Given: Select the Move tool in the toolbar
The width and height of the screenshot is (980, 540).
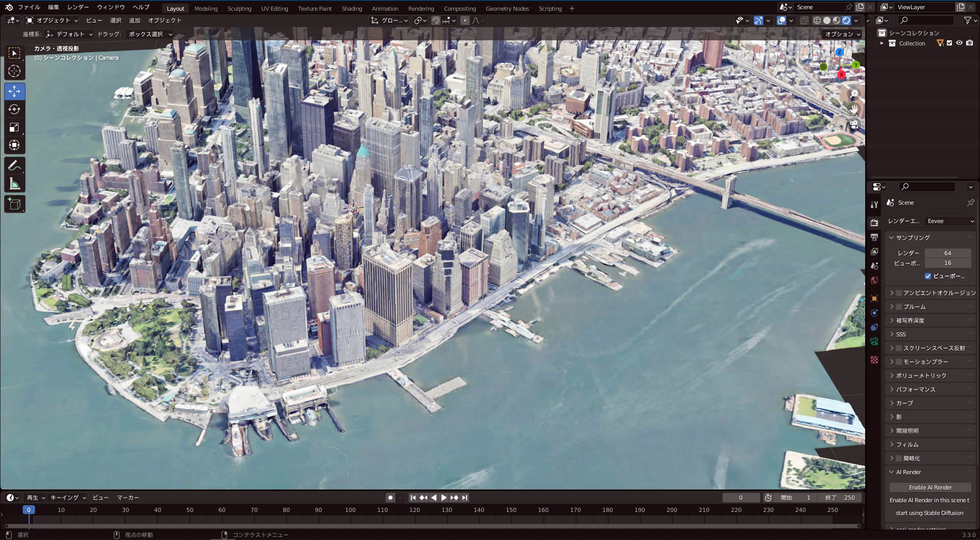Looking at the screenshot, I should coord(15,91).
